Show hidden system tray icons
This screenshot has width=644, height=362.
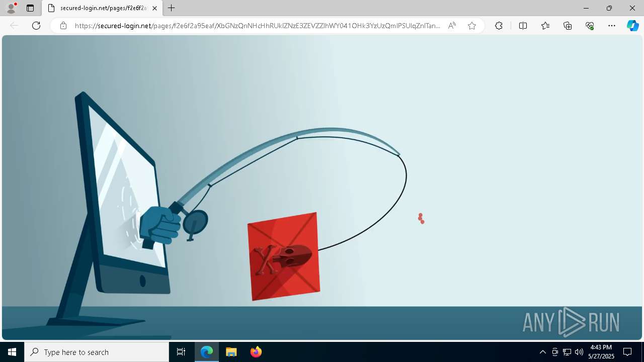coord(542,352)
